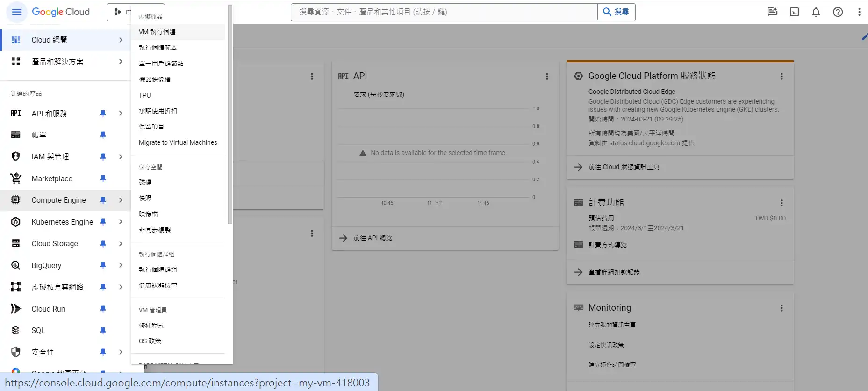Select Migrate to Virtual Machines
The height and width of the screenshot is (391, 868).
pos(178,142)
